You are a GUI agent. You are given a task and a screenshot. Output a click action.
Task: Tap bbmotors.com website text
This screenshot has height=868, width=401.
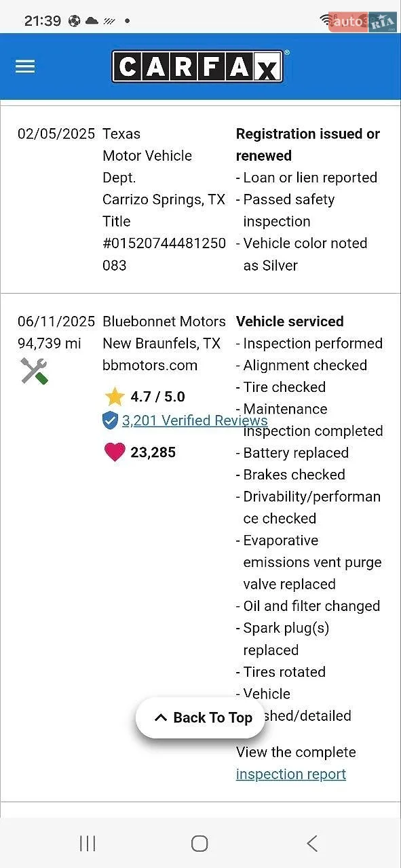click(150, 365)
